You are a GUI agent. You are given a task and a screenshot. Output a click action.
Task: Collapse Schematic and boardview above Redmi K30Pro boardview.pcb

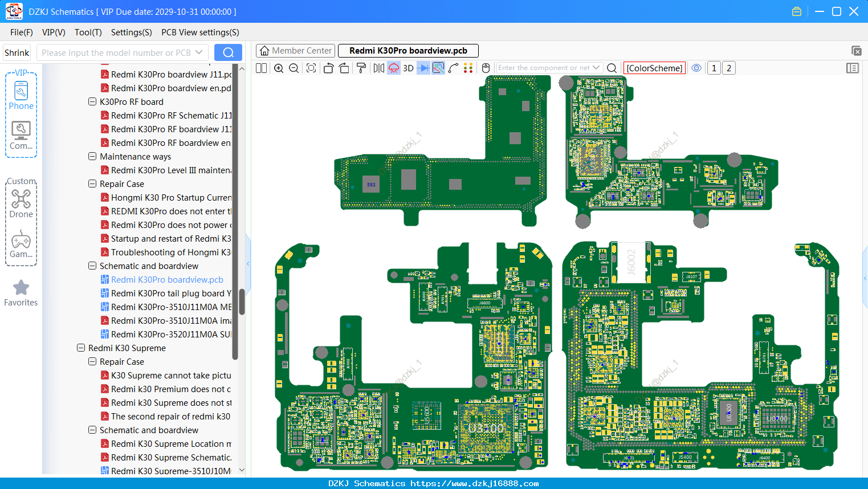pos(92,266)
